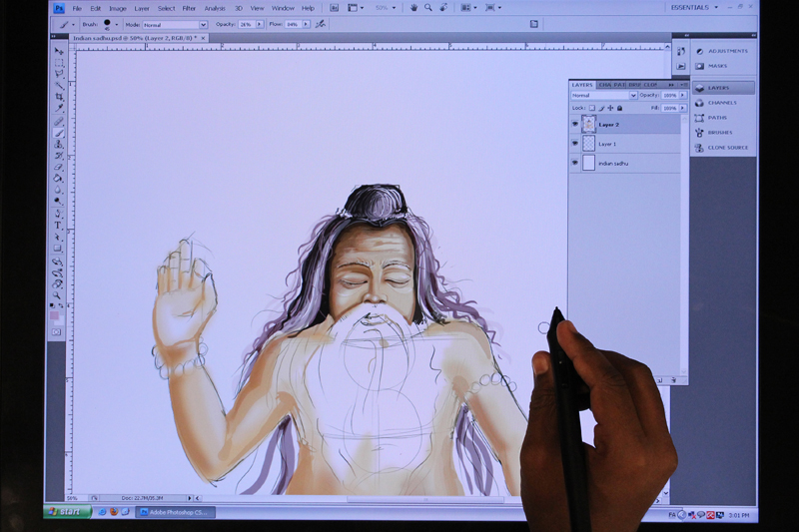Click the Windows Start button

click(66, 511)
